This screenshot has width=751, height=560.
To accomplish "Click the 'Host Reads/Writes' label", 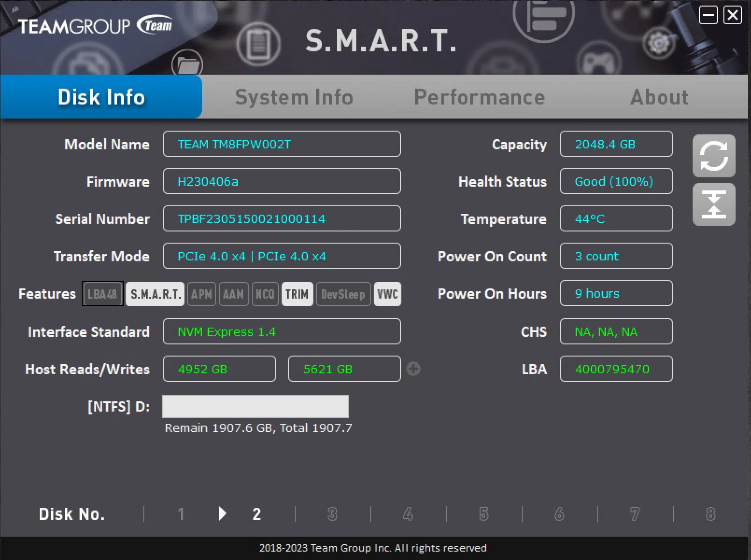I will click(87, 369).
